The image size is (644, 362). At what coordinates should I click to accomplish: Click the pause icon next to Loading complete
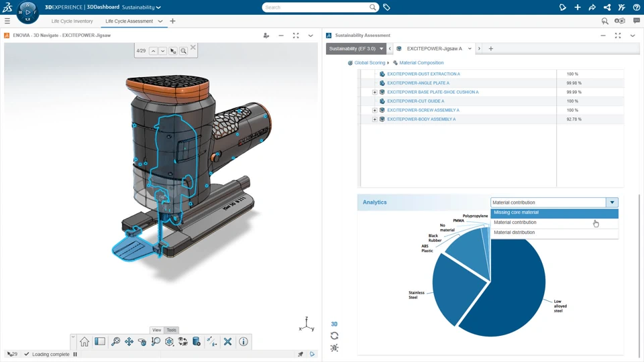click(75, 354)
